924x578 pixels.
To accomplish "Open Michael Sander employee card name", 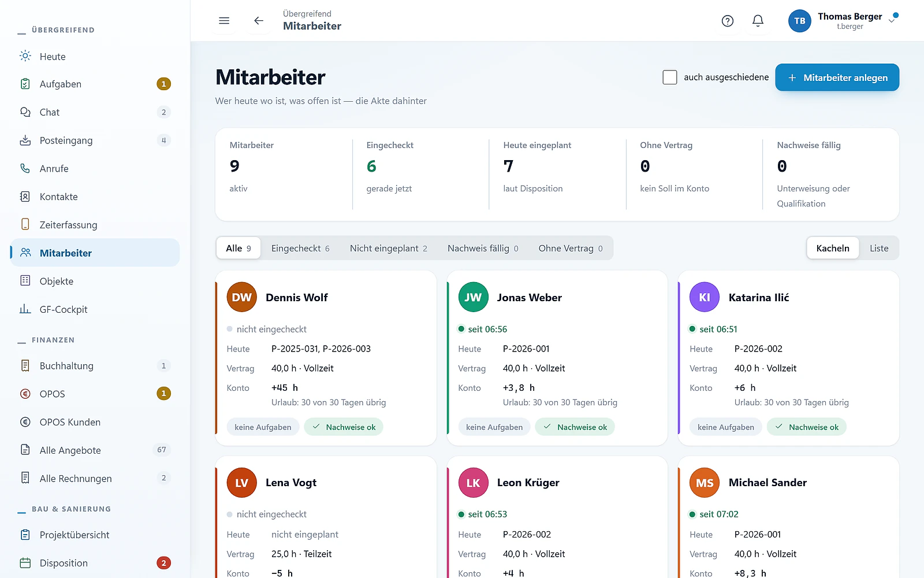I will [x=767, y=483].
